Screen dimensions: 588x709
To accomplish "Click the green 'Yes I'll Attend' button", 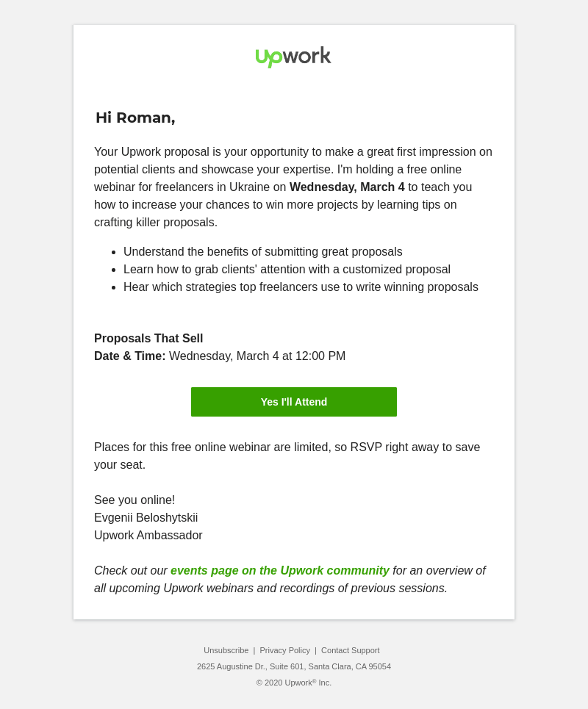I will (293, 402).
